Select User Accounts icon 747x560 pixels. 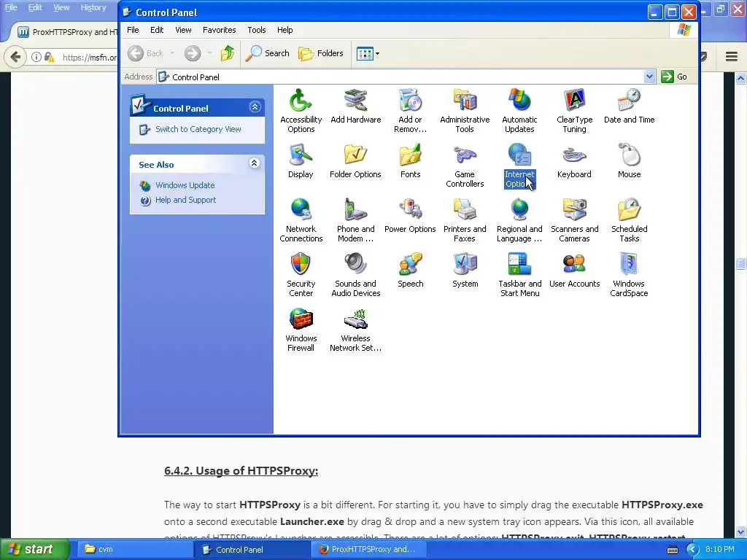tap(574, 270)
